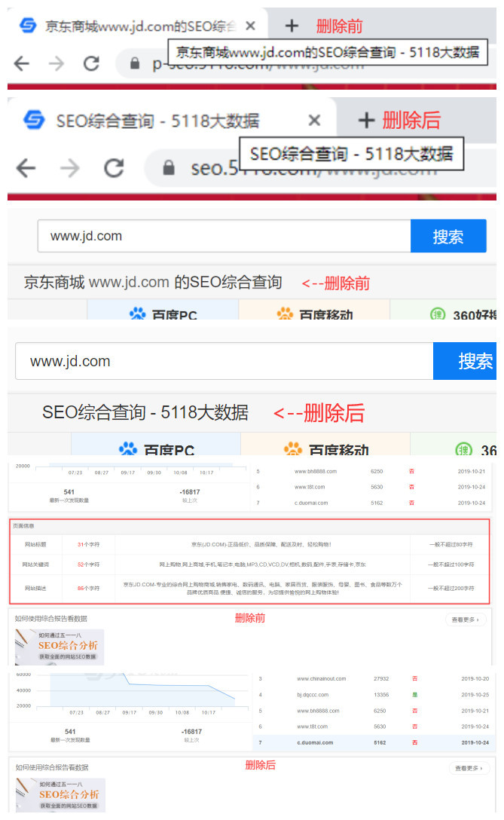Open 百度PC tab under the 京东商城 heading
Screen dimensions: 504x820
pyautogui.click(x=163, y=311)
